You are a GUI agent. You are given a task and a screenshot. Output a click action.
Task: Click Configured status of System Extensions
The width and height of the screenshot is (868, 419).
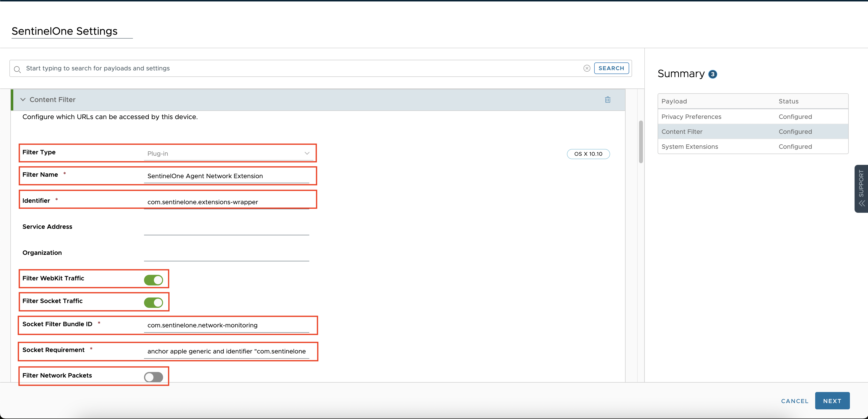(795, 147)
